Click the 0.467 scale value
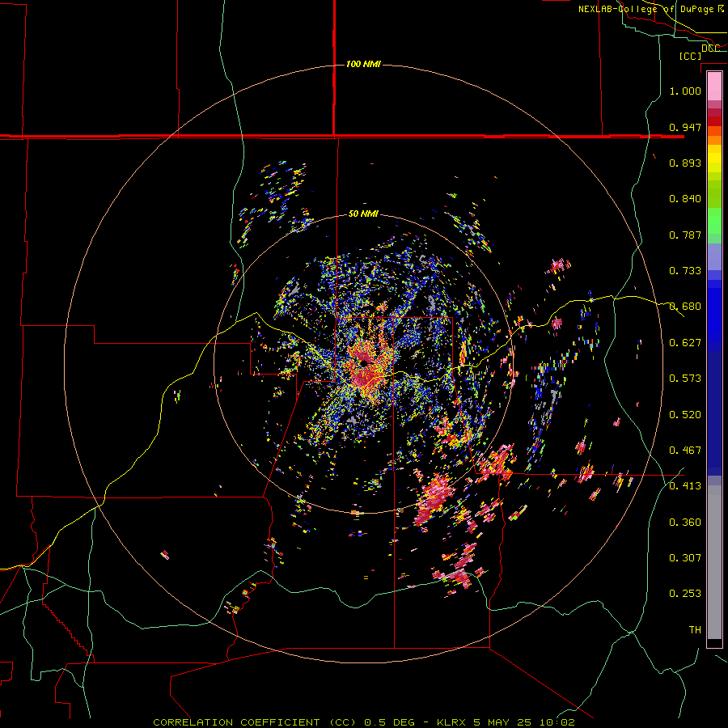 685,450
